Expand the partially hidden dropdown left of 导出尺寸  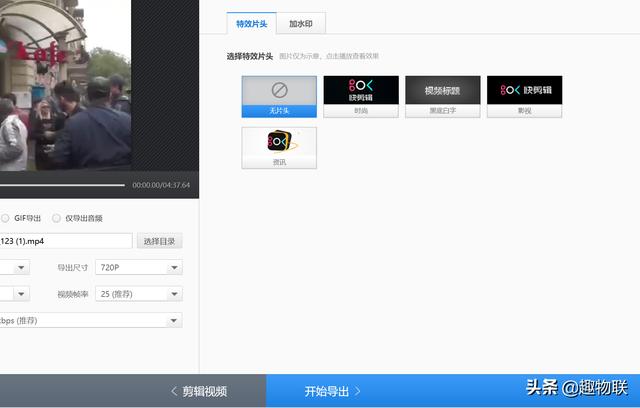tap(15, 268)
